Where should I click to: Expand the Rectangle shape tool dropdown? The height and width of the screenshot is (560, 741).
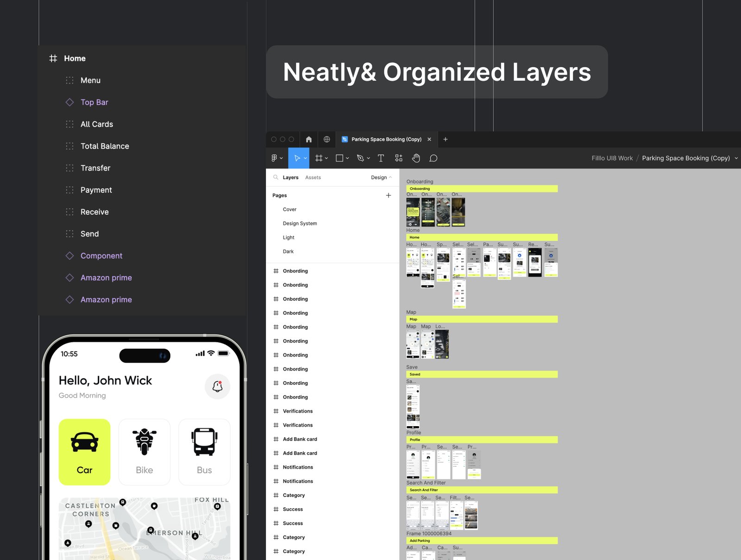point(347,158)
